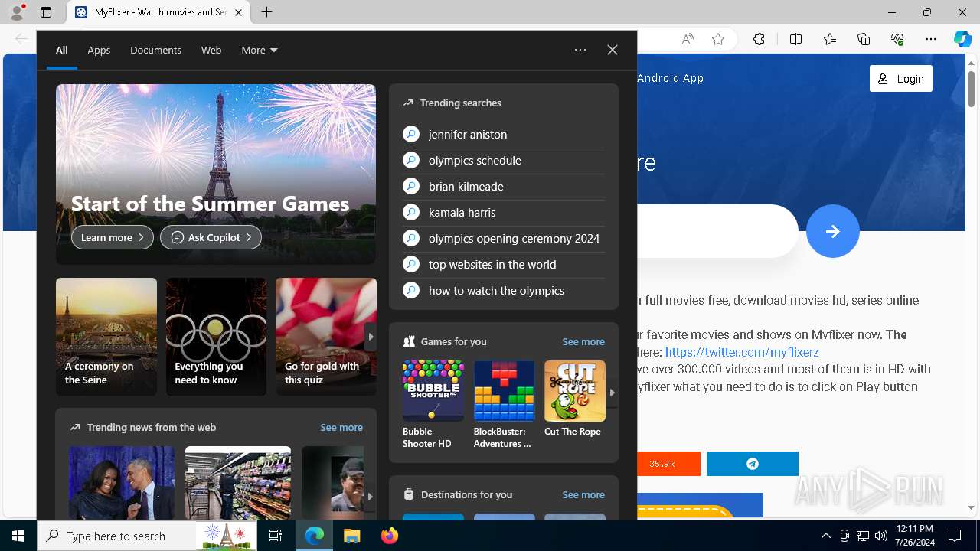Click the Telegram share button
This screenshot has height=551, width=980.
pyautogui.click(x=753, y=464)
